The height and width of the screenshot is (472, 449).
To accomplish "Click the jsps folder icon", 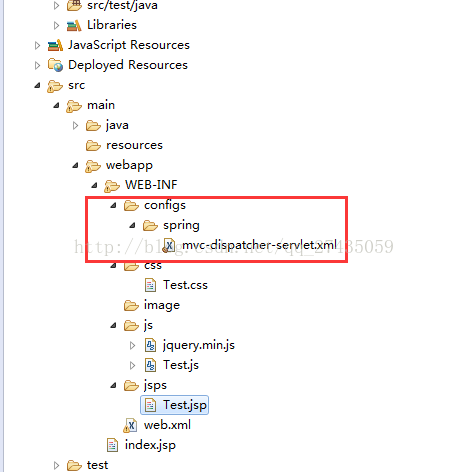I will click(x=131, y=385).
